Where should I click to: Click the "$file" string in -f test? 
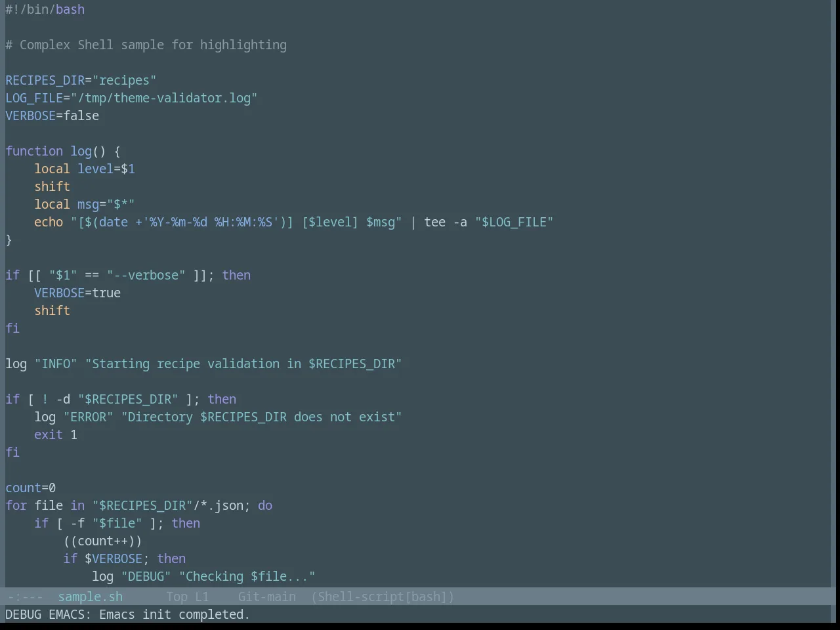click(117, 523)
